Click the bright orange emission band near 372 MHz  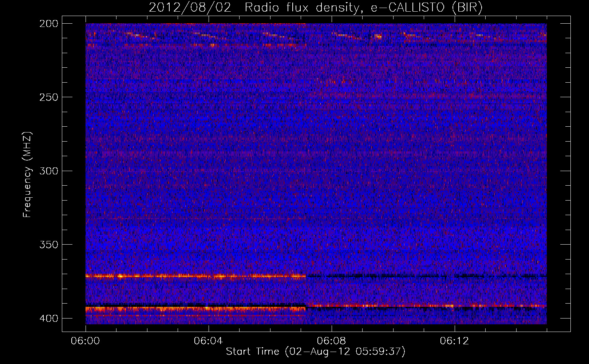[195, 276]
